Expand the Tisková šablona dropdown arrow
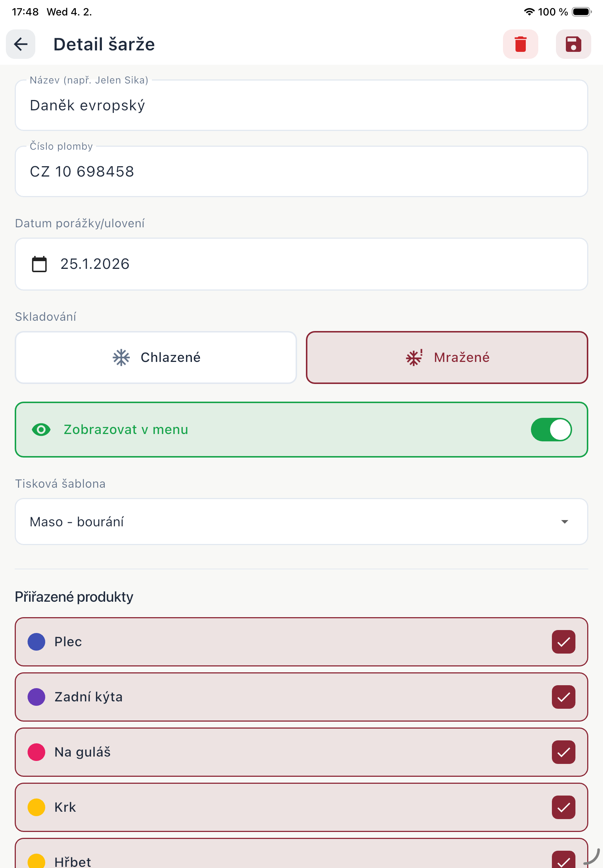This screenshot has width=603, height=868. 564,522
